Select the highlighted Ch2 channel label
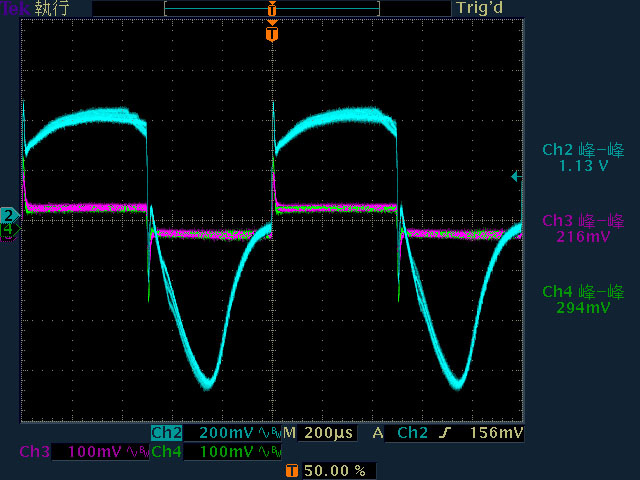Screen dimensions: 640x480 tap(167, 433)
